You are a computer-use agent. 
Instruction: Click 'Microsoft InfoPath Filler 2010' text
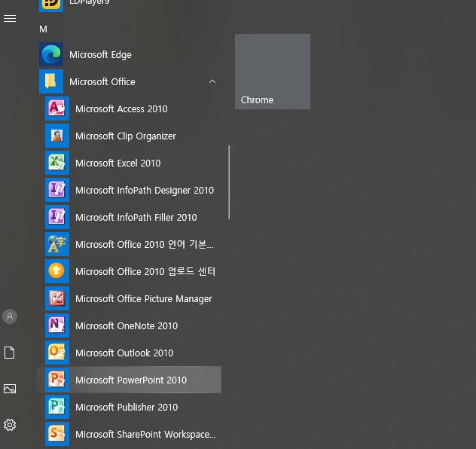pos(136,218)
